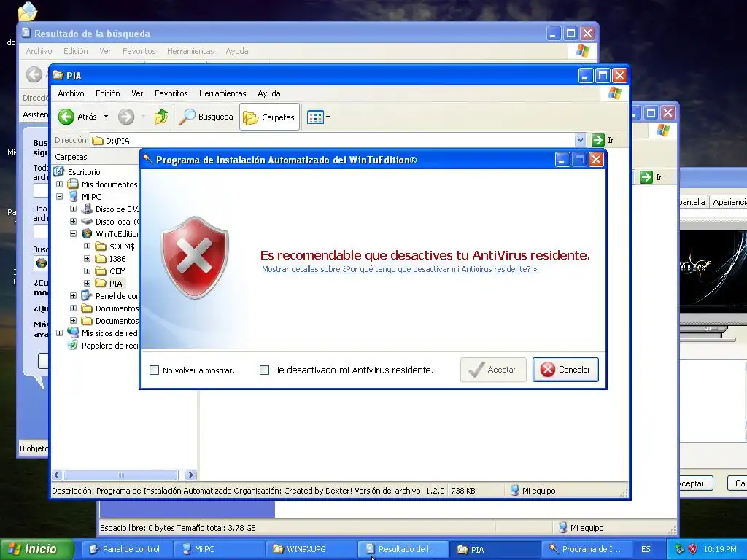747x560 pixels.
Task: Expand Mis sitios de red node
Action: (x=60, y=332)
